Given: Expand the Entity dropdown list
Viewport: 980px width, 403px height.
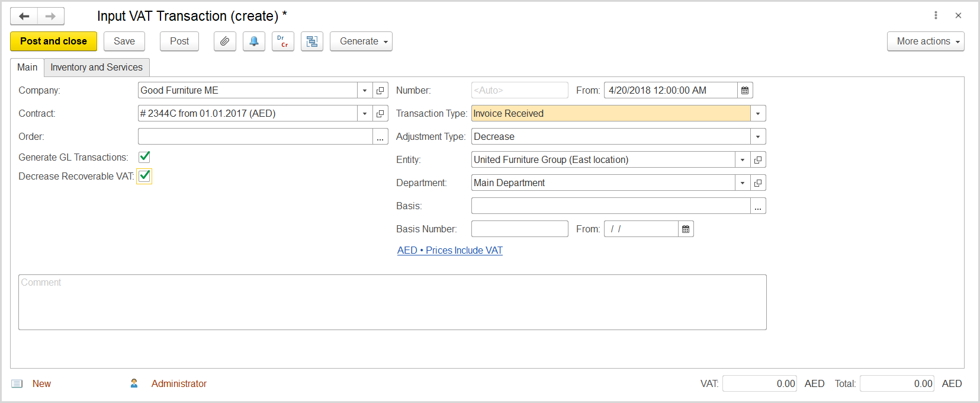Looking at the screenshot, I should (743, 159).
